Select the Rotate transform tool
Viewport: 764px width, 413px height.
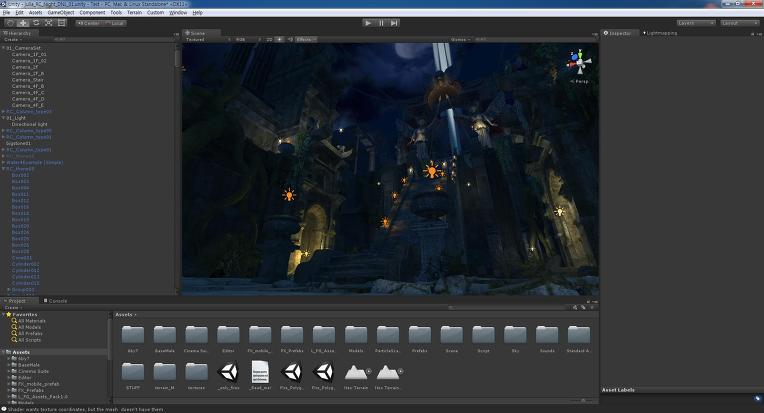(x=36, y=23)
